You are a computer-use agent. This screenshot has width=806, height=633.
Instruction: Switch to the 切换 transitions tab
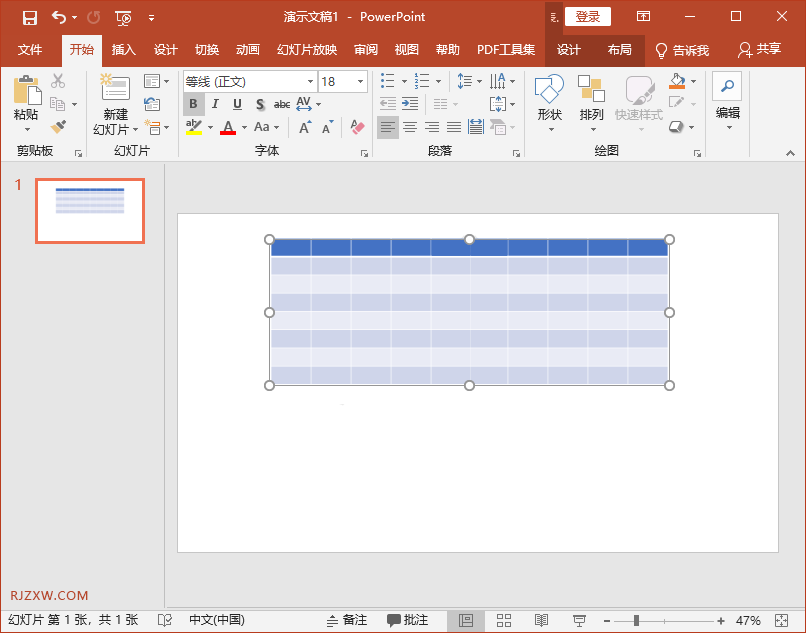(207, 50)
